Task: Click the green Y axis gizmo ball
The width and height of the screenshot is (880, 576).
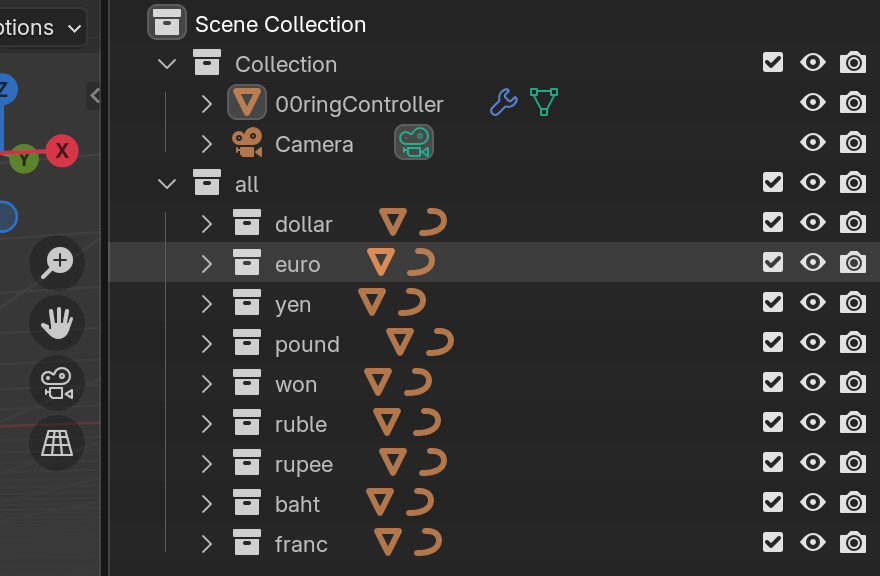Action: pyautogui.click(x=24, y=159)
